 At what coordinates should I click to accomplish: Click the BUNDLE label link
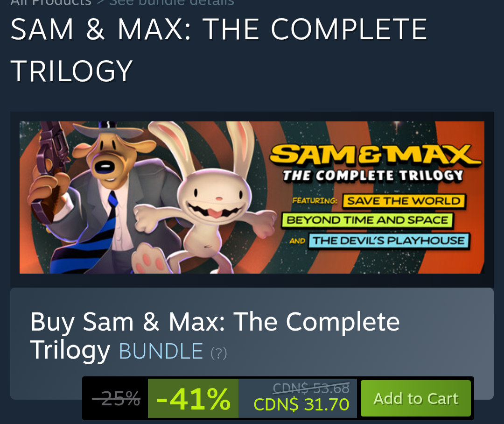point(161,351)
